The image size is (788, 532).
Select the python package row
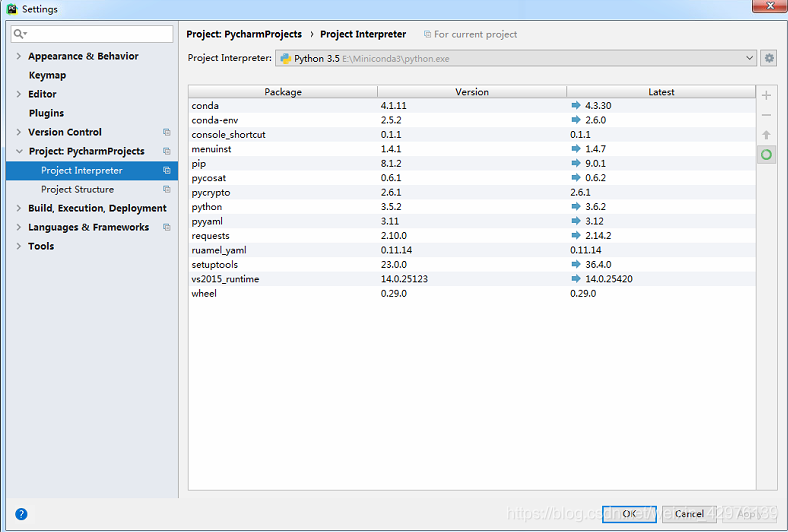pyautogui.click(x=472, y=206)
